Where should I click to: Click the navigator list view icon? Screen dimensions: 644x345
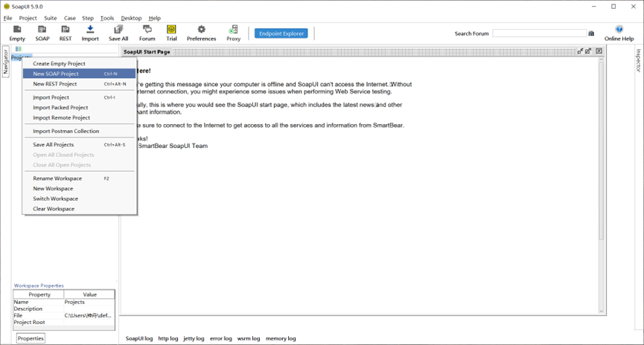19,49
